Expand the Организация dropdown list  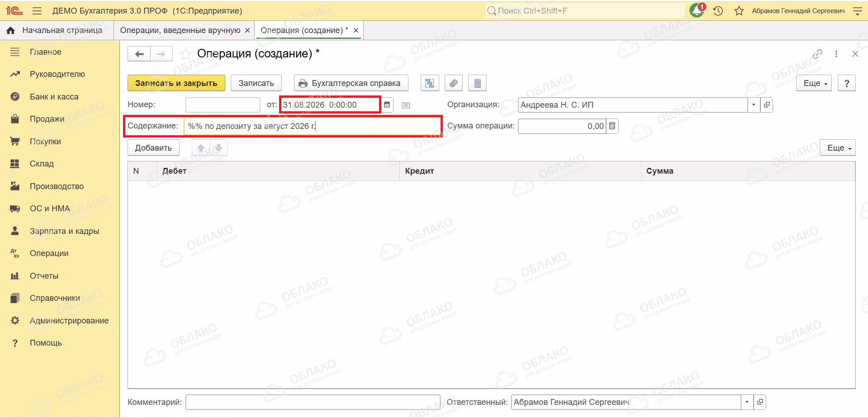(754, 105)
